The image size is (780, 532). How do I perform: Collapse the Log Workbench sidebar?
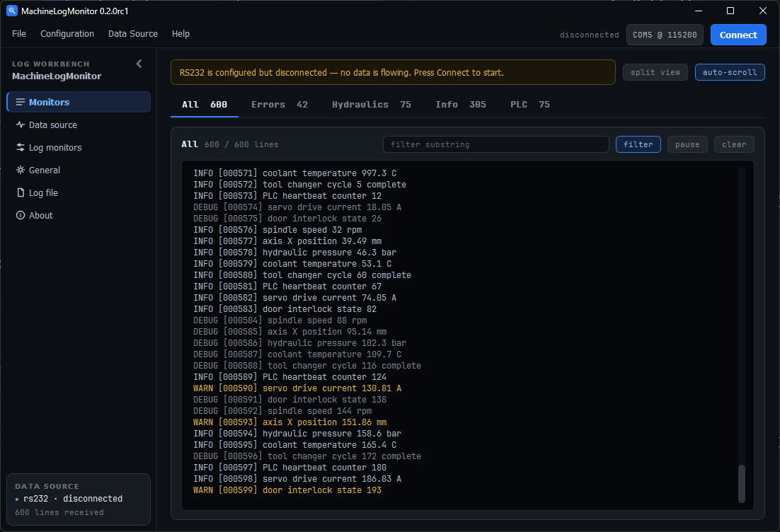tap(139, 64)
